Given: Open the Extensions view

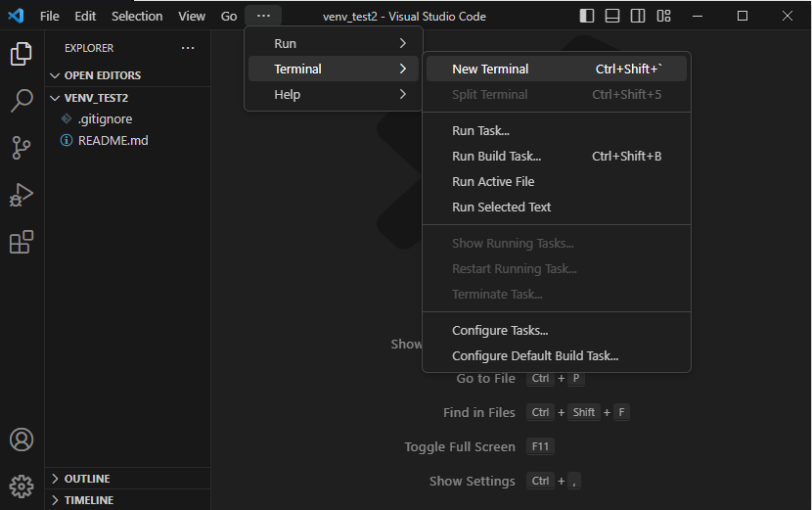Looking at the screenshot, I should tap(22, 242).
